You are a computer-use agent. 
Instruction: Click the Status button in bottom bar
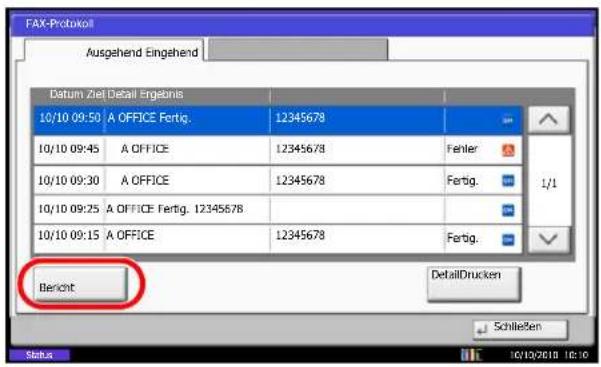click(39, 355)
